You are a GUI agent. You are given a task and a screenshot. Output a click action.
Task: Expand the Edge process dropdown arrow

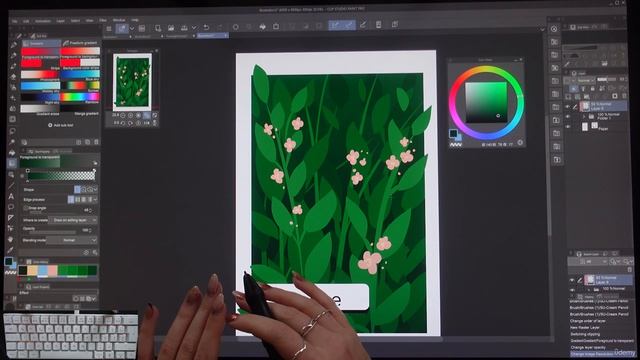95,199
